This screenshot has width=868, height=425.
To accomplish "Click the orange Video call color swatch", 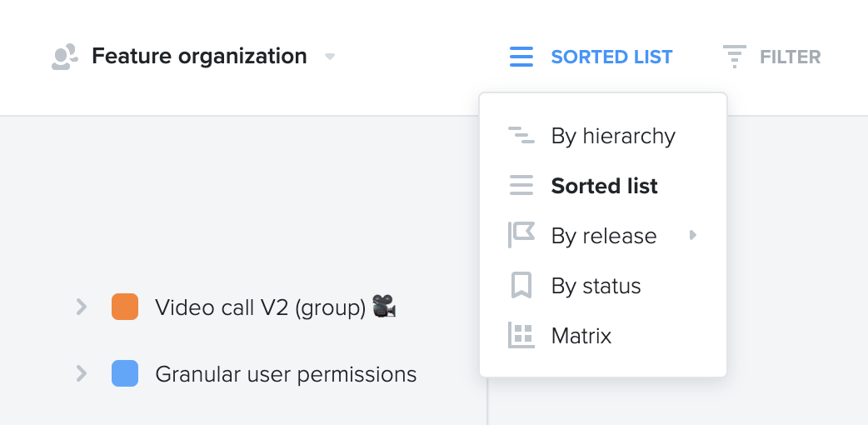I will pyautogui.click(x=125, y=307).
